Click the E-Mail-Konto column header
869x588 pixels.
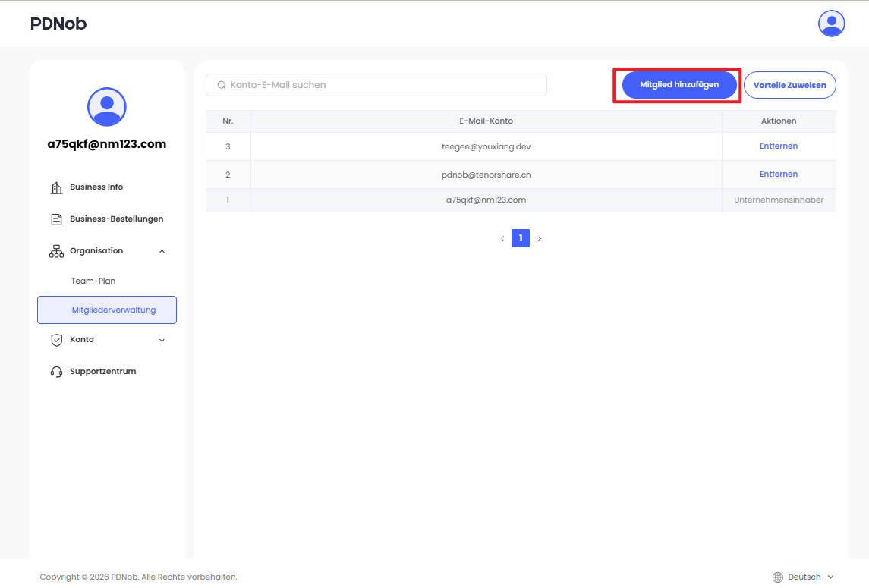coord(486,121)
